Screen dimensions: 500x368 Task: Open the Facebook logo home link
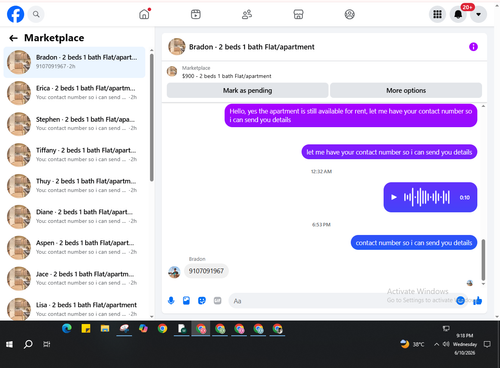click(15, 14)
